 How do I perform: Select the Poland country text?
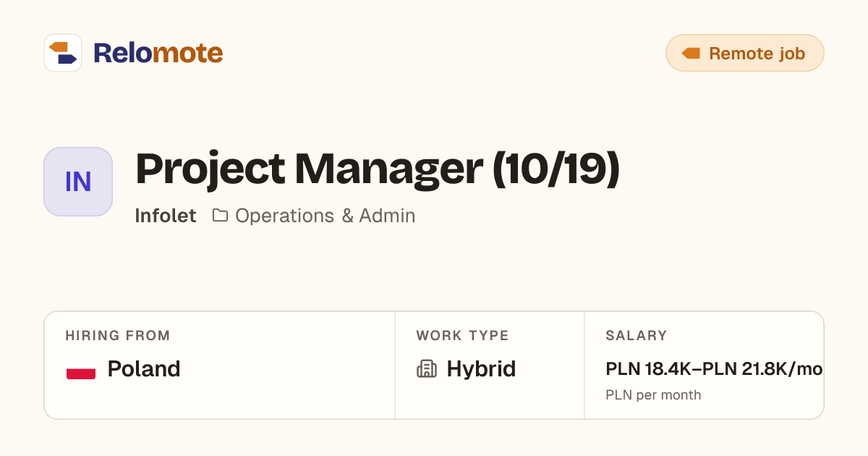coord(144,369)
